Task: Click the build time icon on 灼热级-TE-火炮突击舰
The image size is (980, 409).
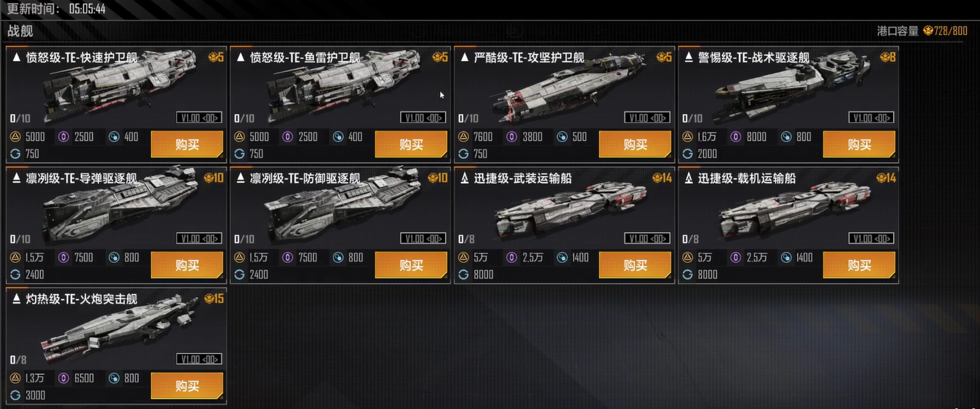Action: [16, 396]
